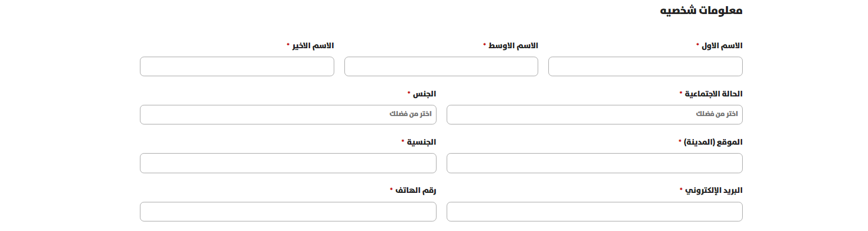Click the الموقع (المدينة) label text
This screenshot has width=868, height=231.
713,142
